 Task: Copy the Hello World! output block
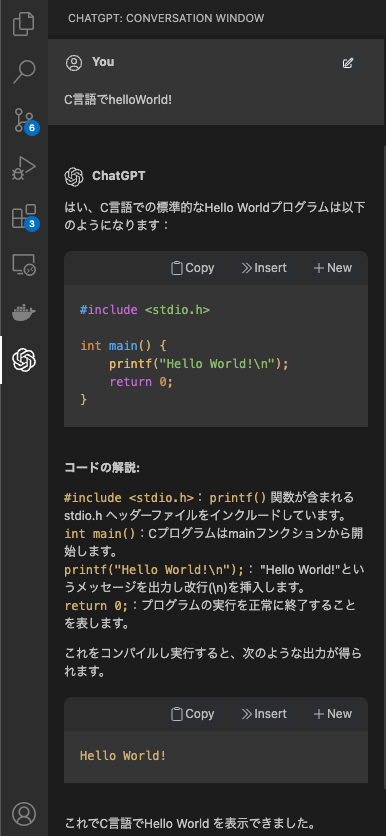tap(192, 714)
